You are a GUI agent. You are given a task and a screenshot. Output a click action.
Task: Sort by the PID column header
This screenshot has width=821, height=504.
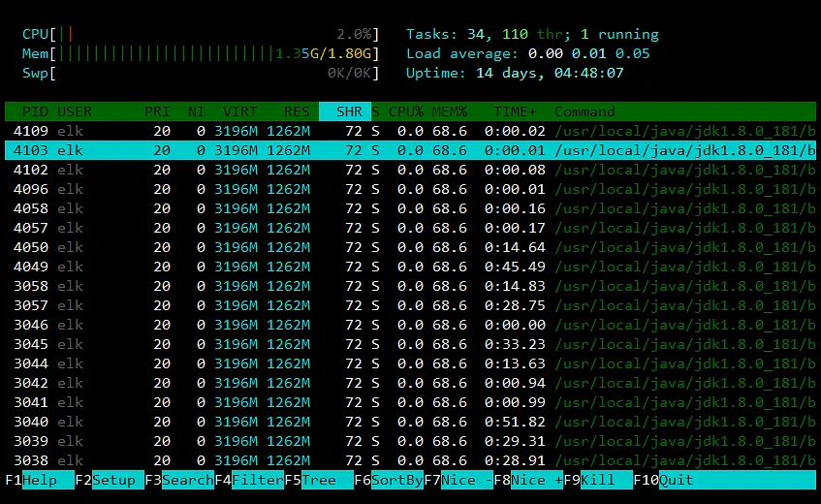[33, 111]
